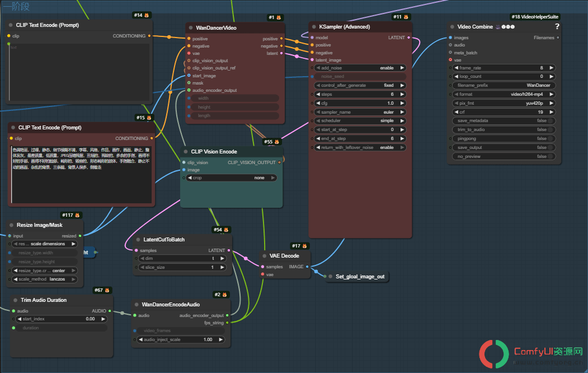Viewport: 588px width, 373px height.
Task: Collapse the WanDancerEncodeAudio node dot
Action: click(137, 304)
